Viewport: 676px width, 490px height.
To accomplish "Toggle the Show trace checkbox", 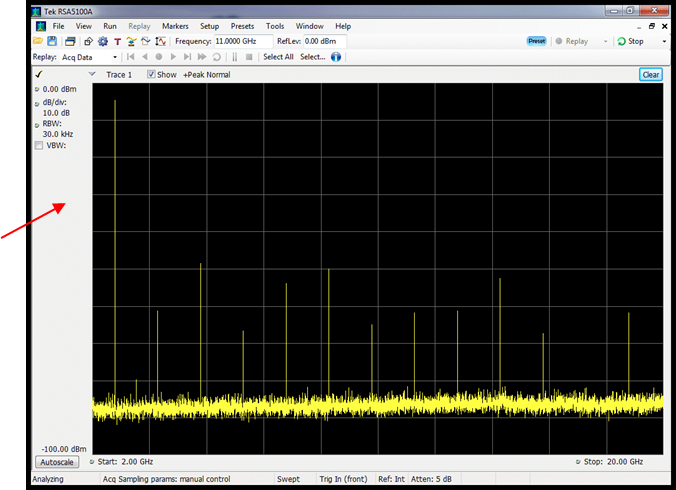I will click(x=152, y=75).
